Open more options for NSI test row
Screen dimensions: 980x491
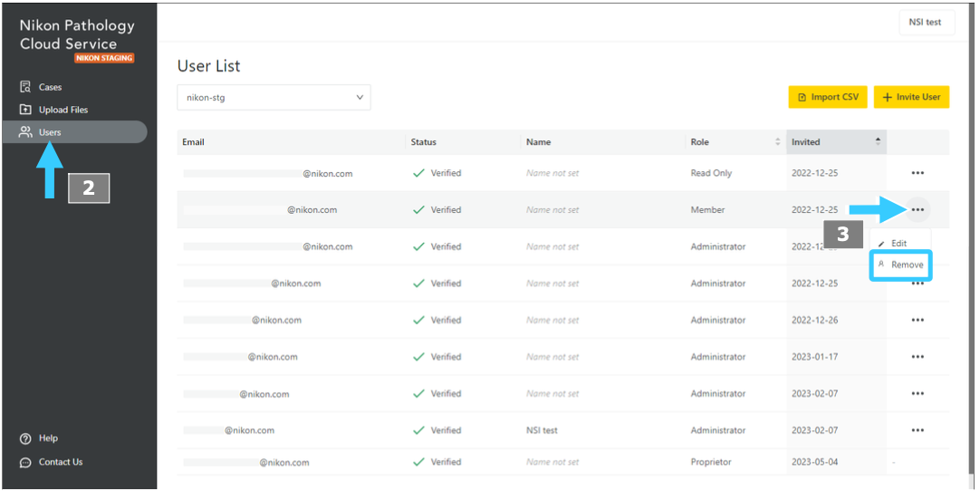click(x=918, y=430)
